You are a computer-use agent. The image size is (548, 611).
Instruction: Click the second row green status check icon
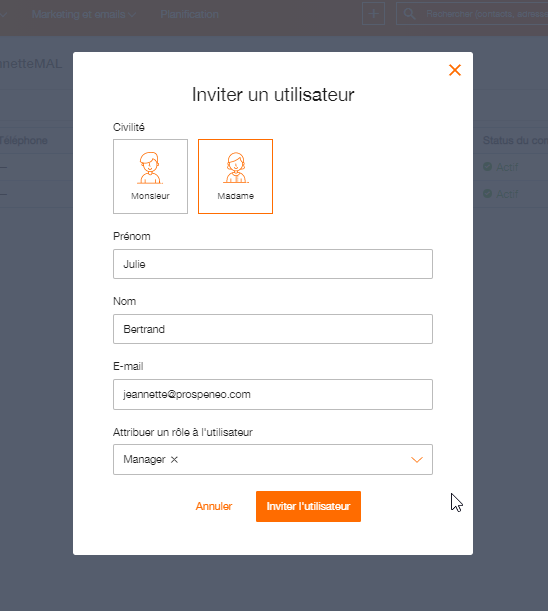[x=487, y=193]
